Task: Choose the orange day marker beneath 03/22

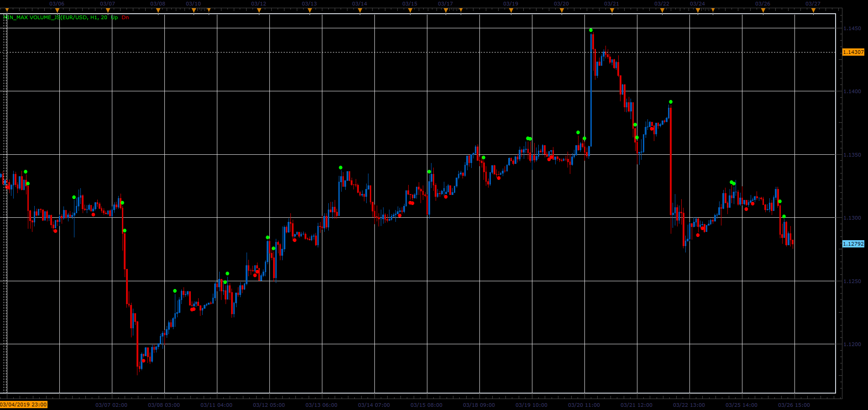Action: [662, 10]
